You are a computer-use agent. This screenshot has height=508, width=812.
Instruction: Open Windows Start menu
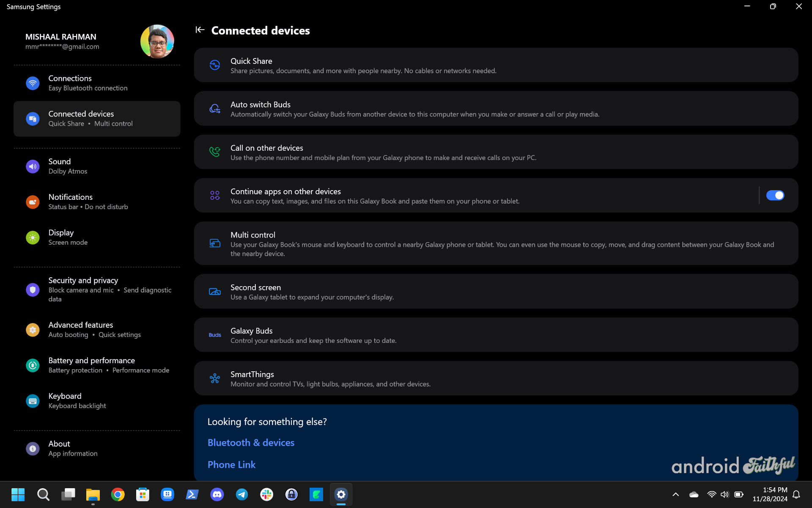(18, 494)
